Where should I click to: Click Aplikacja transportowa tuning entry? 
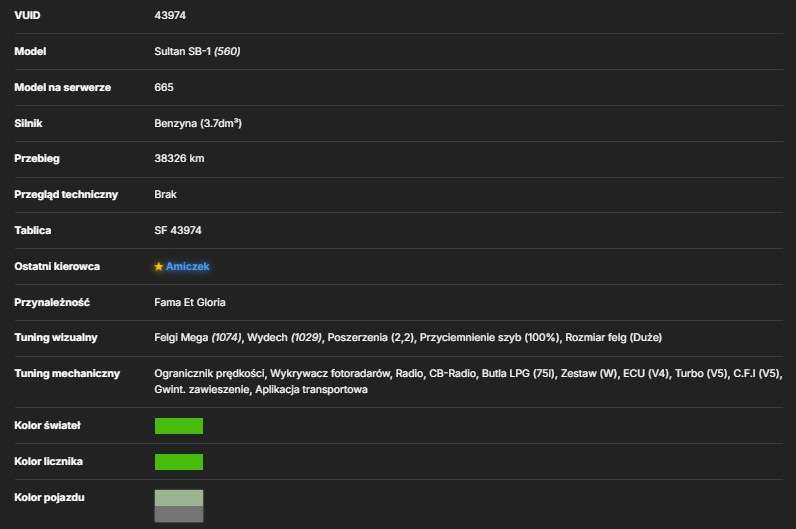pos(311,390)
